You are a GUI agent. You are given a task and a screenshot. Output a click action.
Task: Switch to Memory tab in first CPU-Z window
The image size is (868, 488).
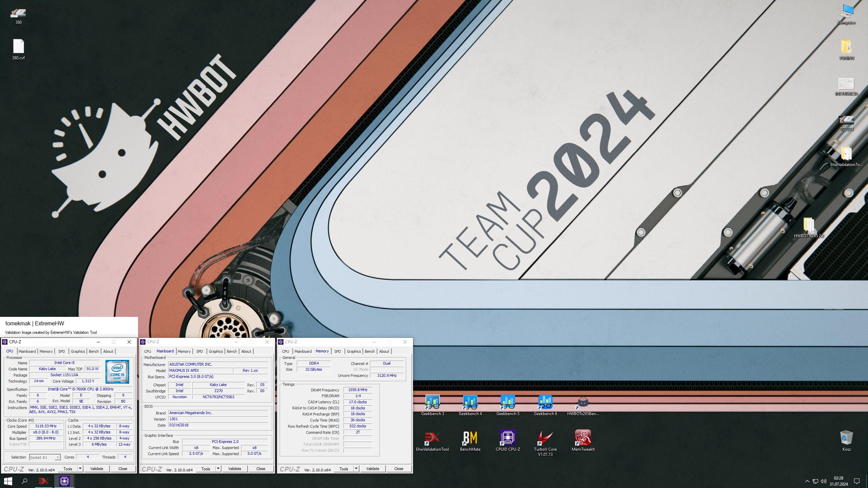[46, 351]
